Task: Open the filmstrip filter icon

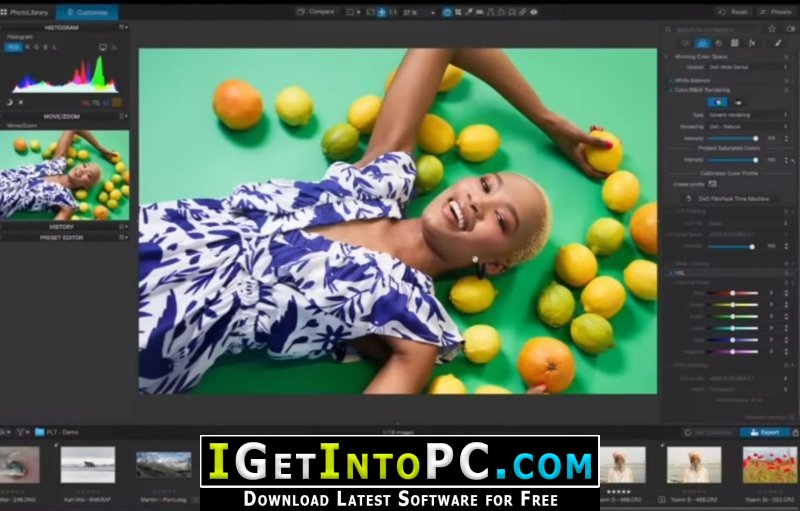Action: (x=21, y=432)
